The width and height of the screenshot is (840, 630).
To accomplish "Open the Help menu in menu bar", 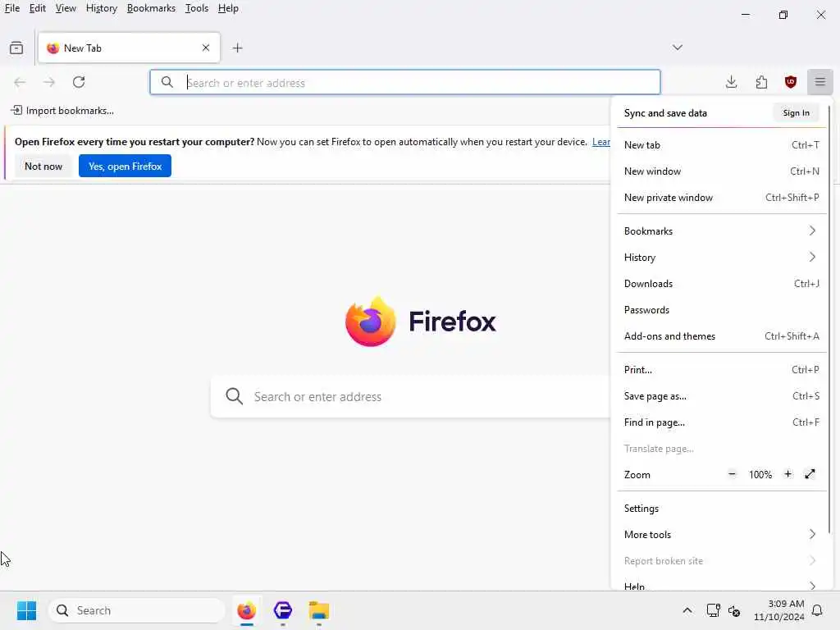I will point(228,8).
